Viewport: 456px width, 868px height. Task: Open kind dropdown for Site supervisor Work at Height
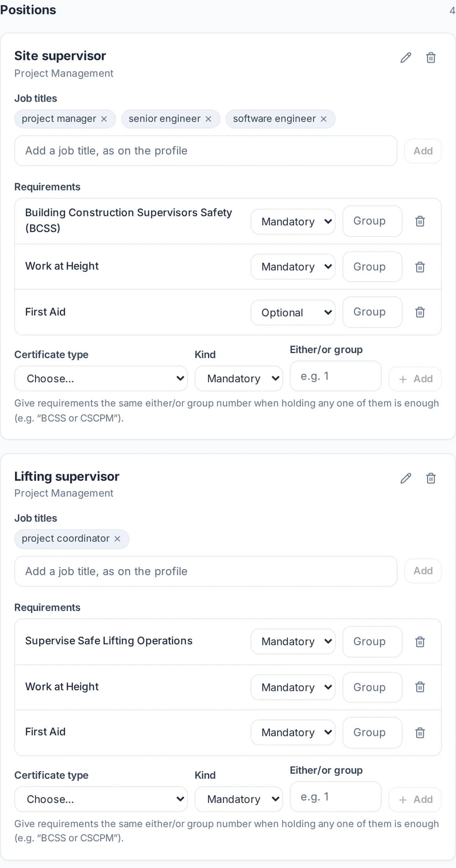[293, 267]
